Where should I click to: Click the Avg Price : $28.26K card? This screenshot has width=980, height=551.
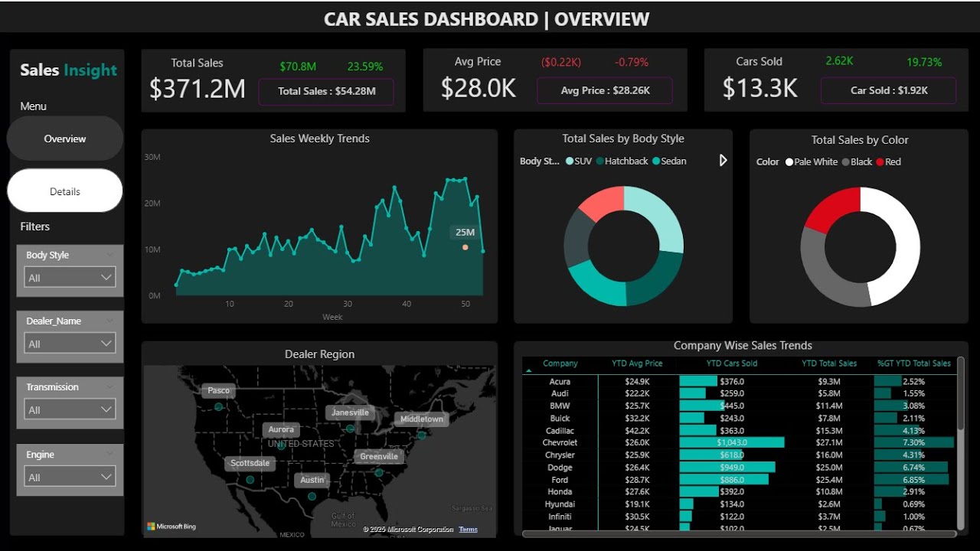pyautogui.click(x=605, y=90)
